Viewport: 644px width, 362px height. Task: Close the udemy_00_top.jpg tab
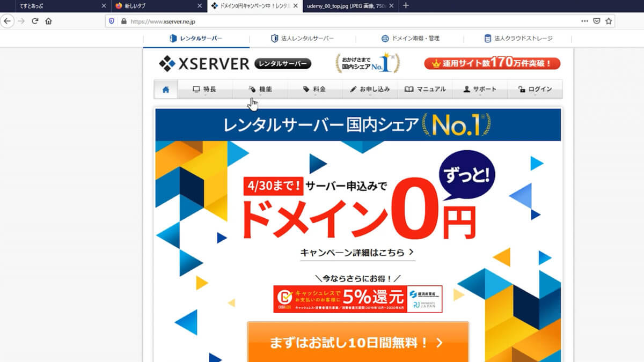tap(391, 6)
